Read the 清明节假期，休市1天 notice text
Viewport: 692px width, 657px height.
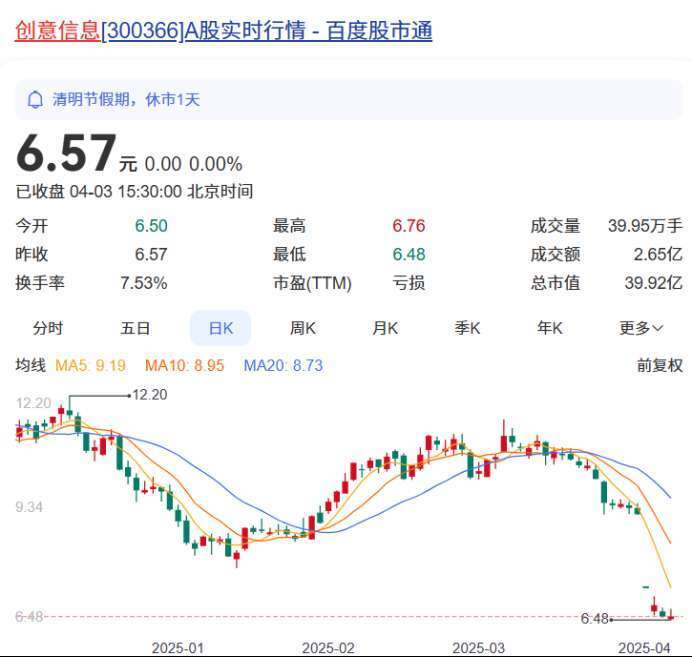[x=126, y=99]
